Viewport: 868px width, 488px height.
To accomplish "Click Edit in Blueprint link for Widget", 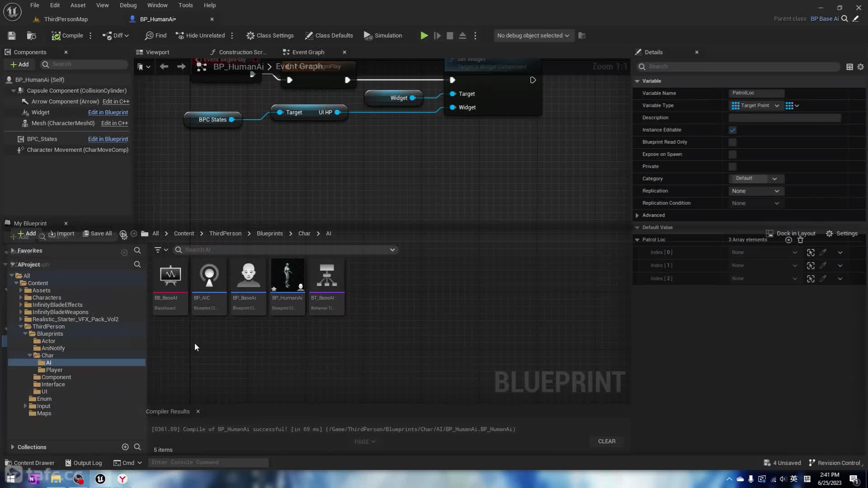I will click(108, 113).
